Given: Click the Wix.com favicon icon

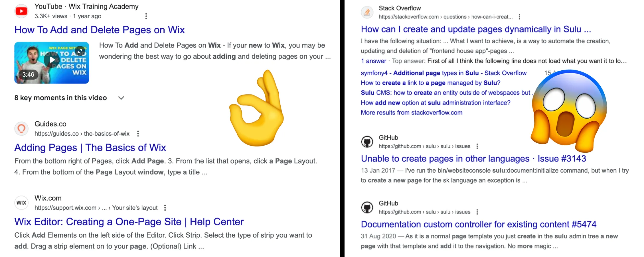Looking at the screenshot, I should (x=21, y=203).
